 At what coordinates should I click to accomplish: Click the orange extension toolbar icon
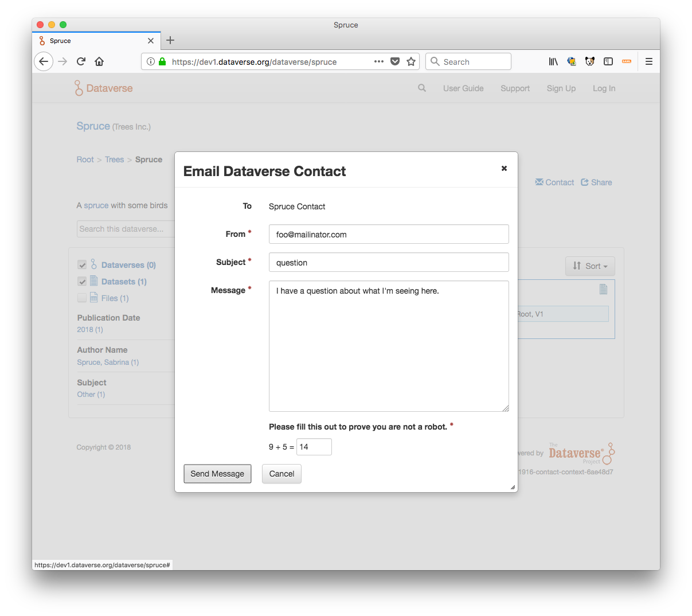pyautogui.click(x=627, y=61)
